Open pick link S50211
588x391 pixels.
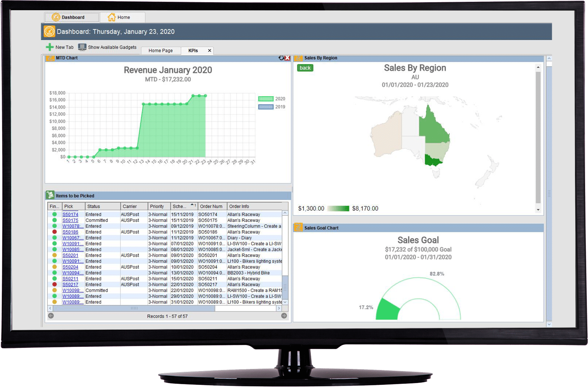pos(70,278)
